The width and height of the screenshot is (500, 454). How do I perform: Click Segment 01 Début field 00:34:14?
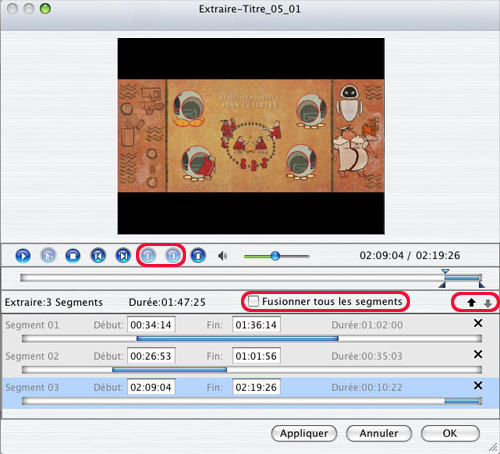point(151,325)
